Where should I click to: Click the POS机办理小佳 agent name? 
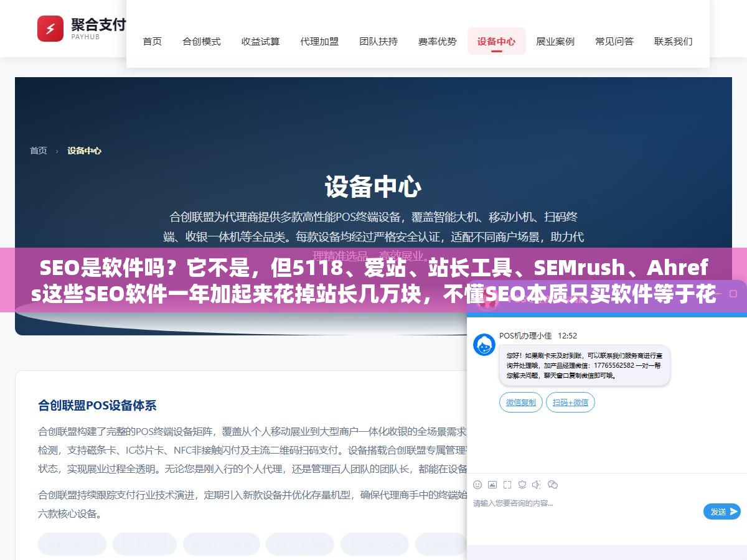525,335
